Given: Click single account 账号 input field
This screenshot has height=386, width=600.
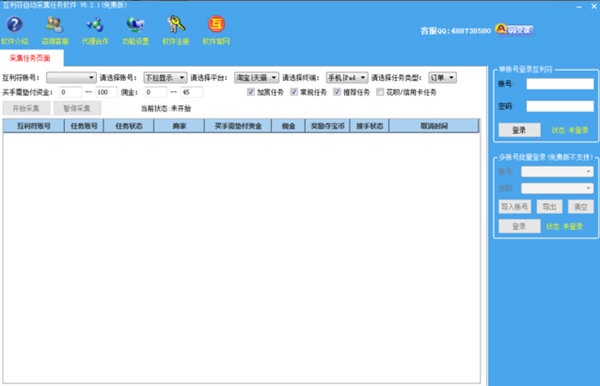Looking at the screenshot, I should (560, 84).
